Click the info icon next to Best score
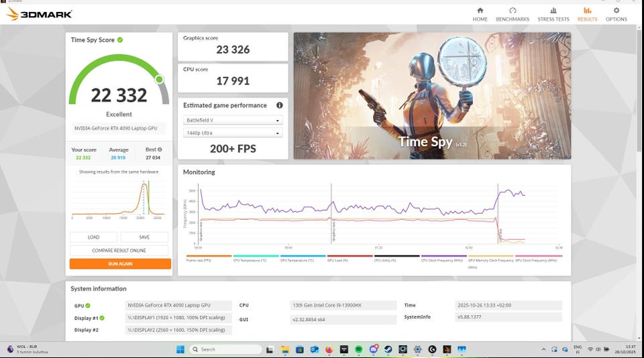This screenshot has width=644, height=358. [160, 150]
